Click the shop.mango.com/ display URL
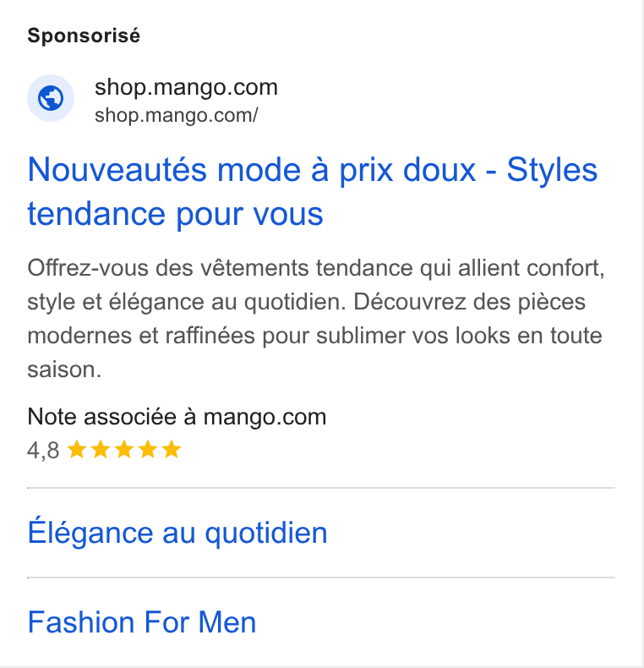 (x=177, y=115)
